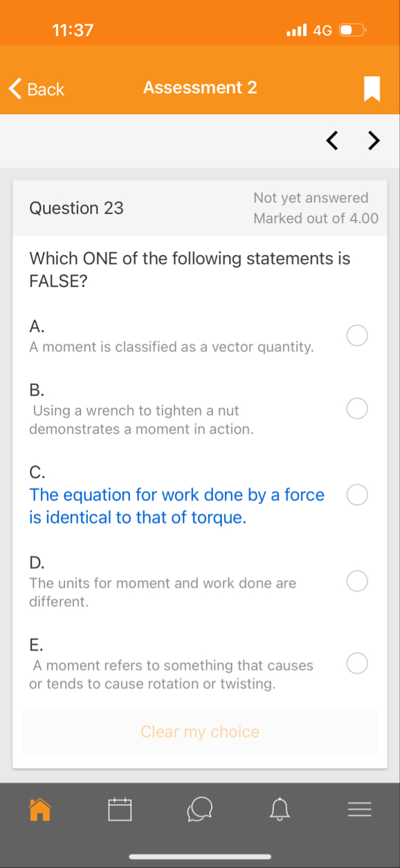
Task: Click the Clear my choice button
Action: [200, 732]
